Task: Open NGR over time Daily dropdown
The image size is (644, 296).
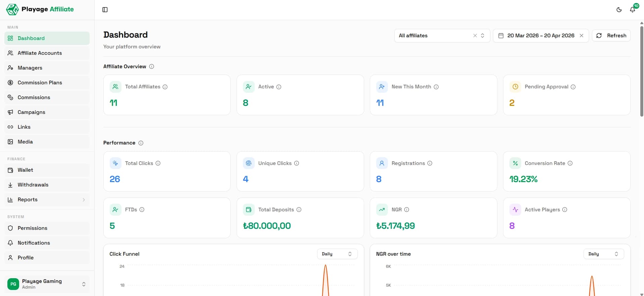Action: coord(604,254)
